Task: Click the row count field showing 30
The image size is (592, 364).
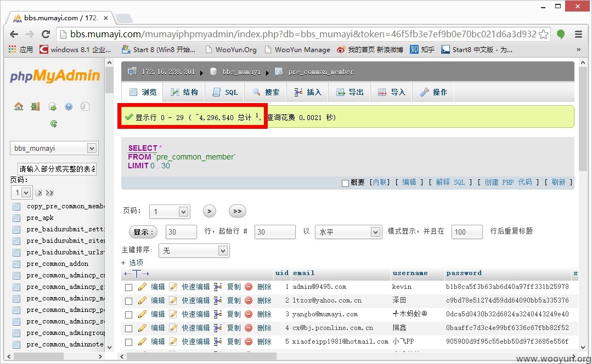Action: [181, 232]
